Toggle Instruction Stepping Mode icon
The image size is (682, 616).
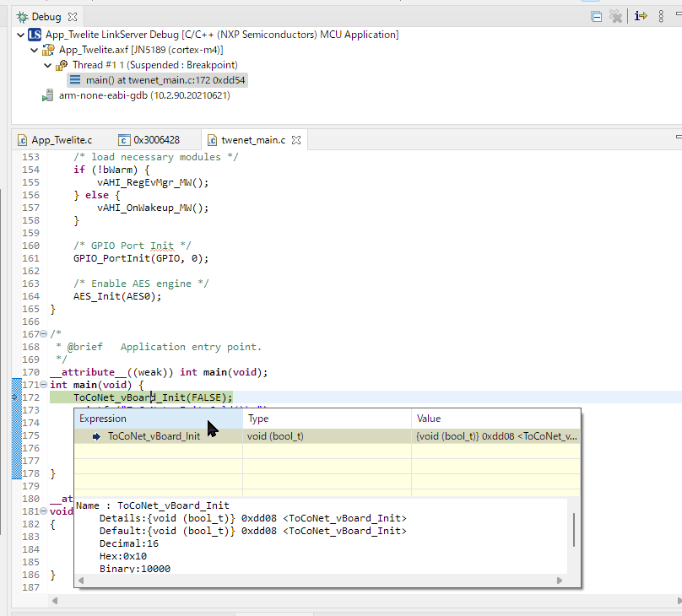641,17
